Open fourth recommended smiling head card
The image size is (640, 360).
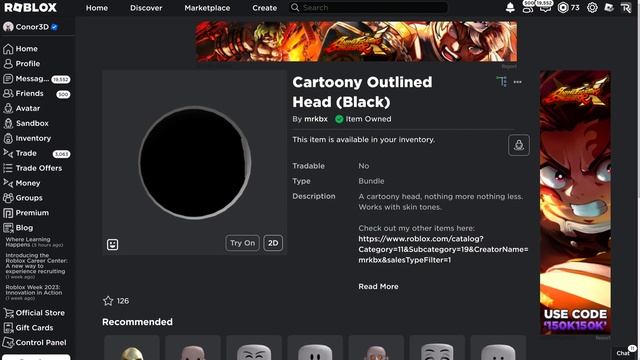pyautogui.click(x=315, y=348)
